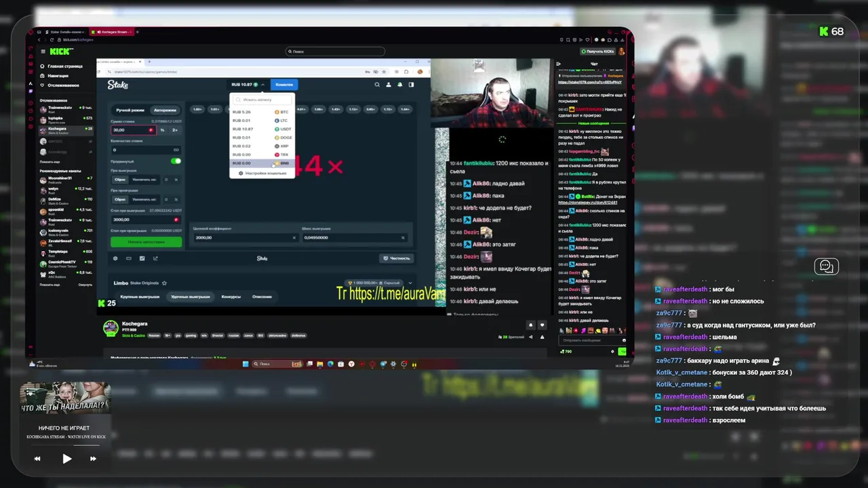Favorite Limbo with the star icon
Viewport: 868px width, 488px height.
(x=164, y=283)
